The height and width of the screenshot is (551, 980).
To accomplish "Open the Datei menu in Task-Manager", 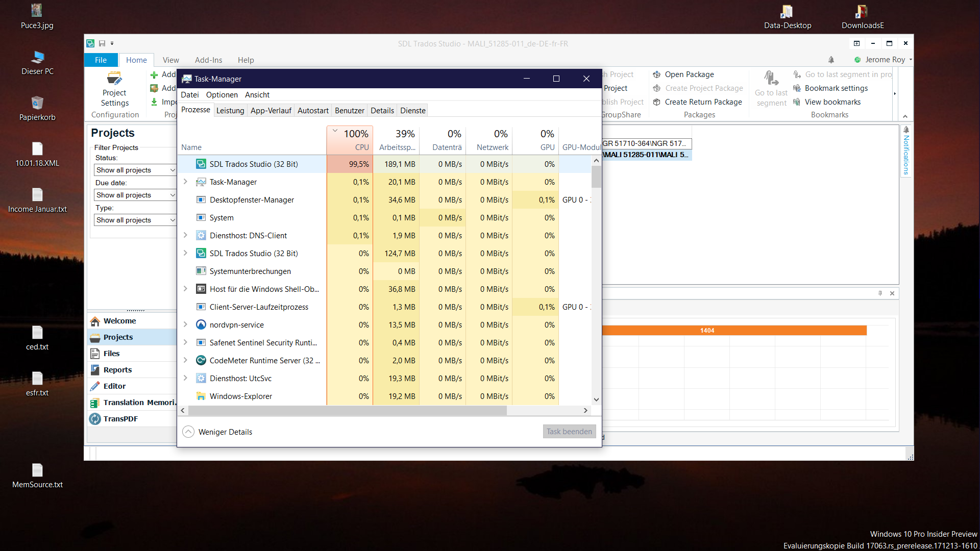I will (190, 95).
